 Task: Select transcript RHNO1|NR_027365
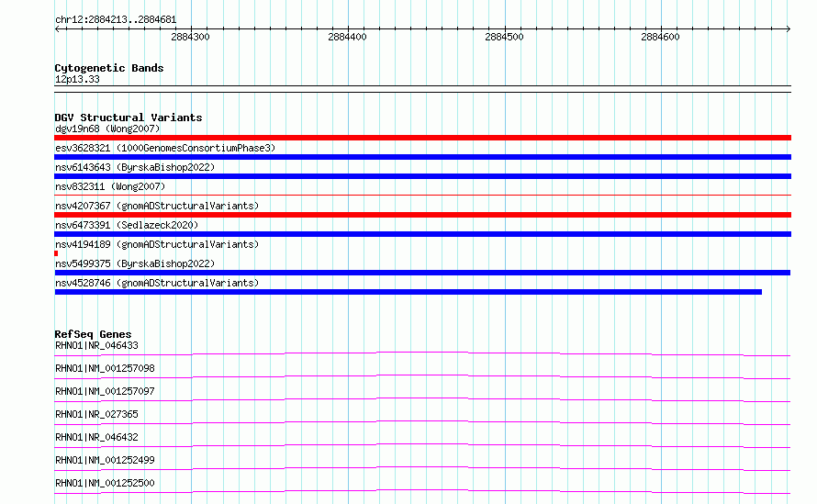[x=96, y=414]
